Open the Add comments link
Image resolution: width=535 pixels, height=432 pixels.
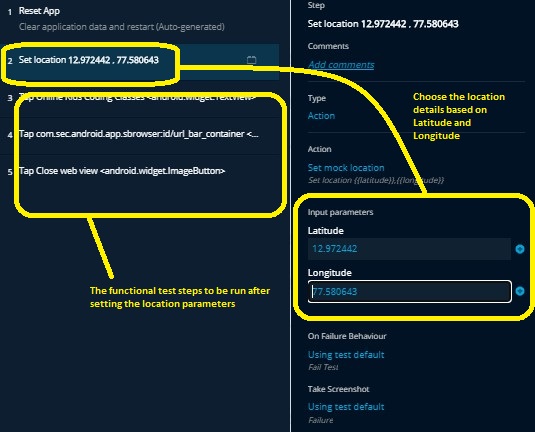tap(341, 65)
